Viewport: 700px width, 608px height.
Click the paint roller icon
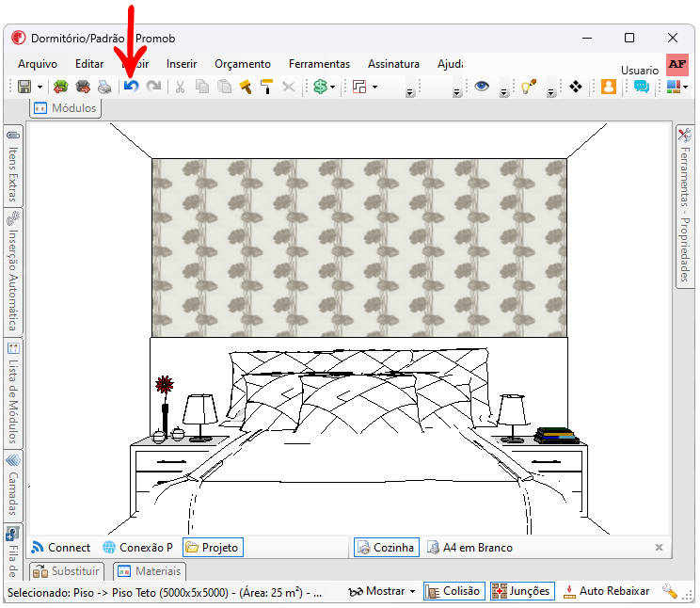point(267,87)
